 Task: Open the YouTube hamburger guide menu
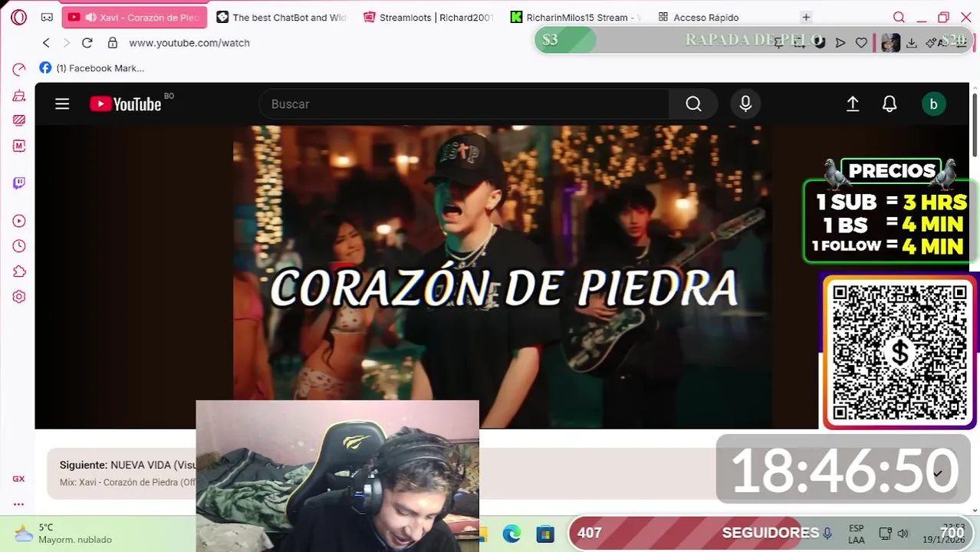[62, 103]
